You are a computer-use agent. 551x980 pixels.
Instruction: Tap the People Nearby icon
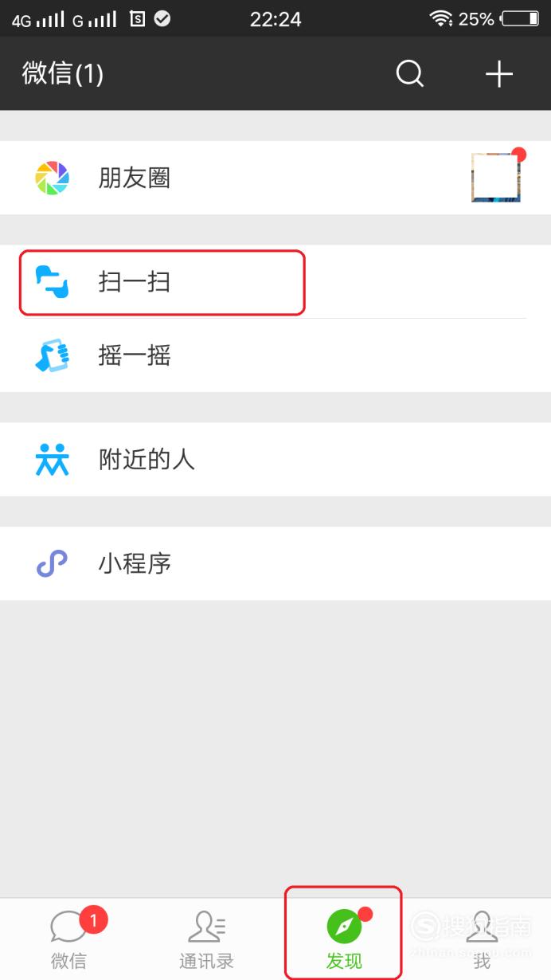pos(53,460)
